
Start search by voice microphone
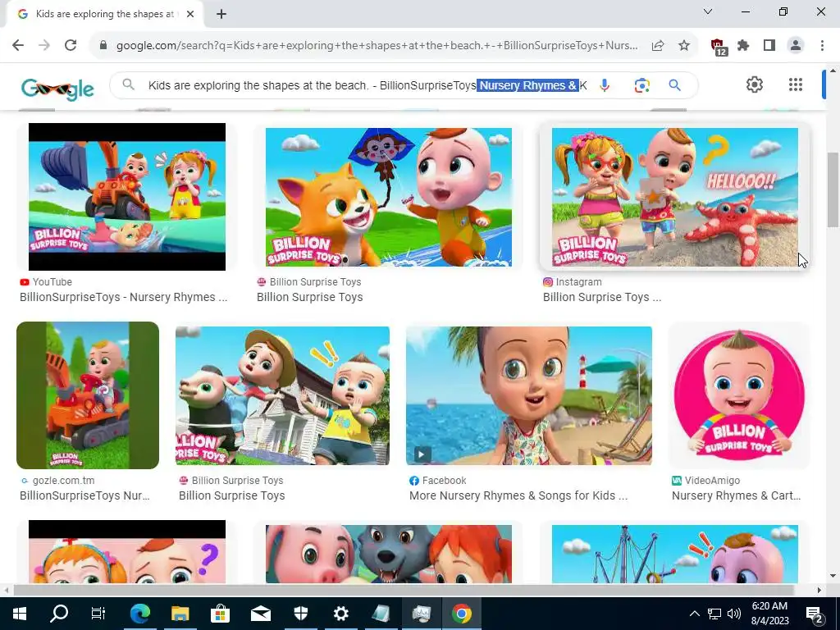click(605, 85)
